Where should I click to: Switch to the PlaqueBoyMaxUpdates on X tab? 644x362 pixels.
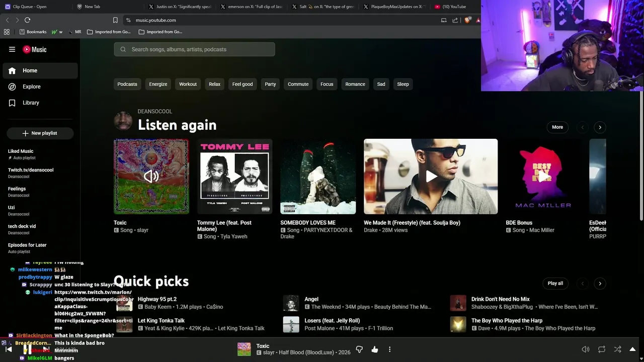tap(395, 7)
